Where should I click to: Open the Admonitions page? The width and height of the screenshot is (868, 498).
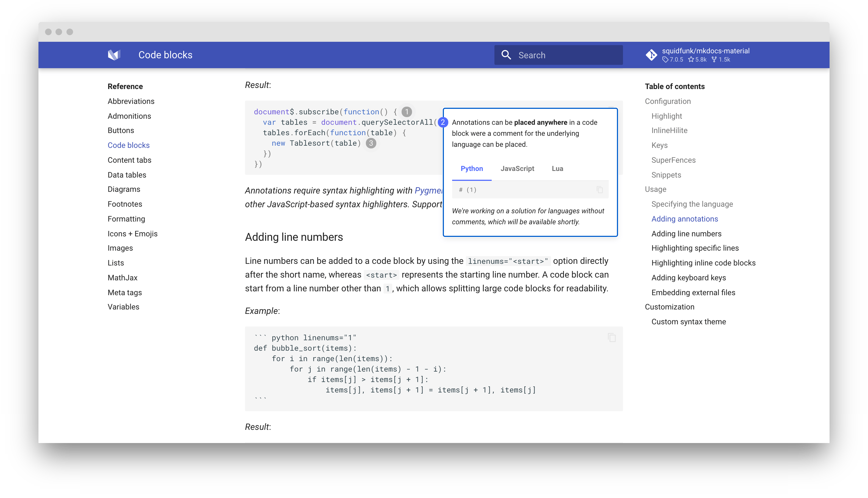pos(129,116)
